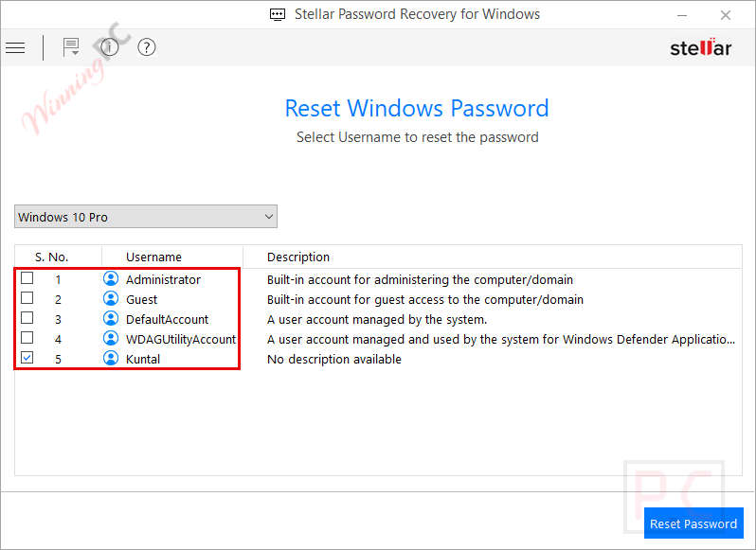Expand the Windows 10 Pro dropdown

coord(146,217)
